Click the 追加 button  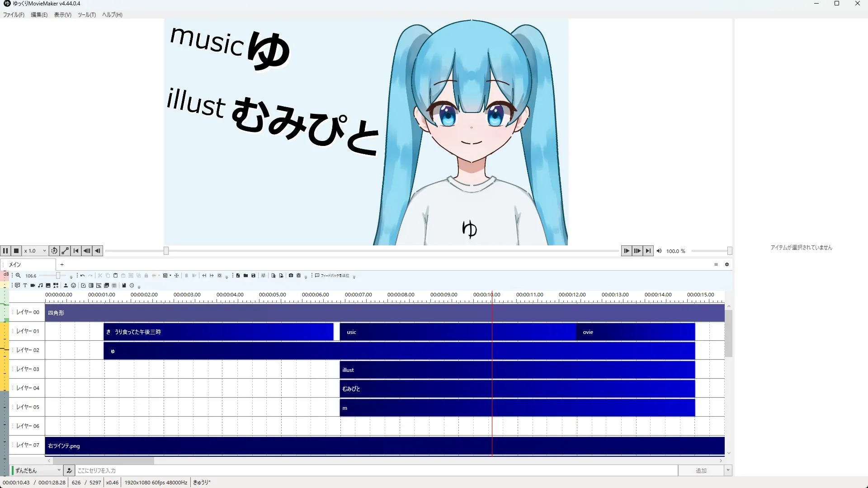pos(701,470)
